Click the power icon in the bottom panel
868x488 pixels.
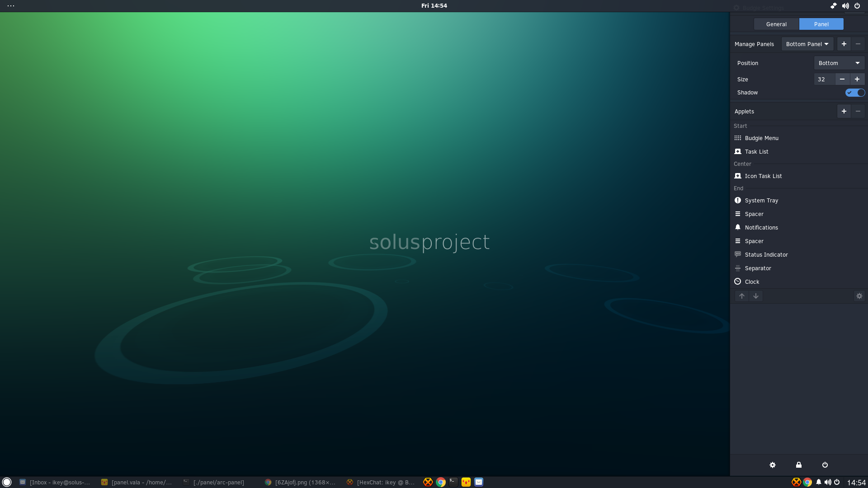[x=837, y=482]
